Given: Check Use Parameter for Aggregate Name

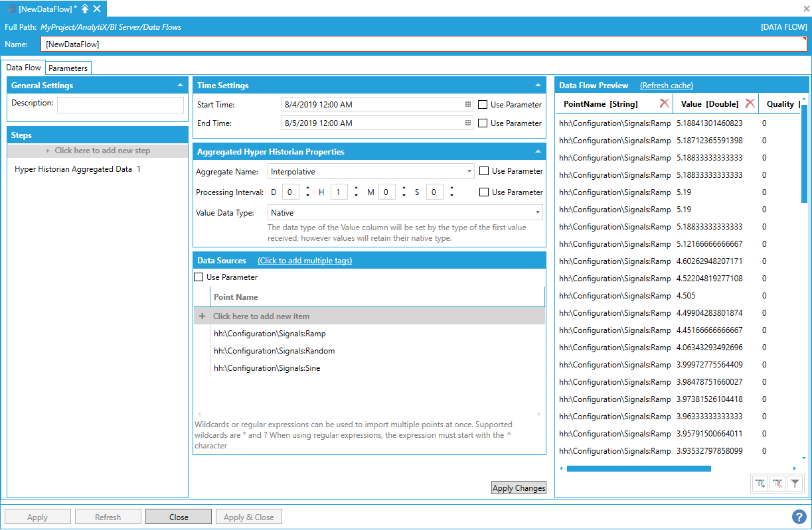Looking at the screenshot, I should [485, 171].
